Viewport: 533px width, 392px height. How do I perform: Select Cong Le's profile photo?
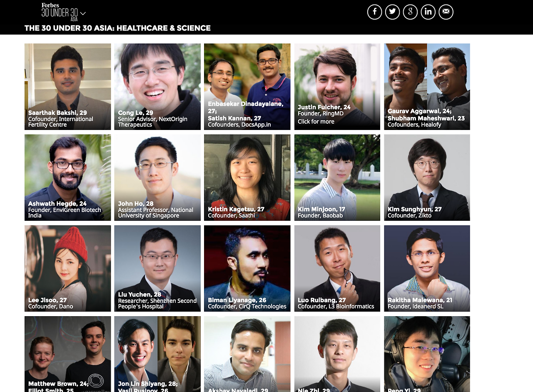click(x=157, y=87)
